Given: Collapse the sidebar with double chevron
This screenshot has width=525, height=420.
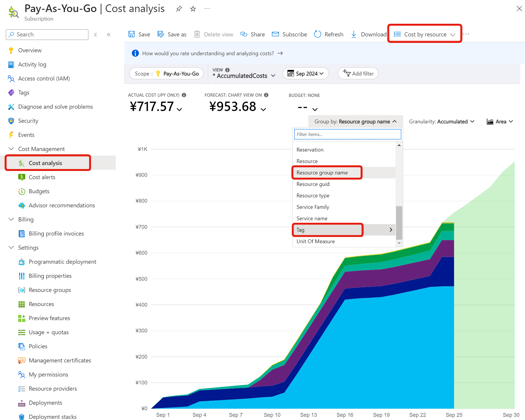Looking at the screenshot, I should click(109, 35).
